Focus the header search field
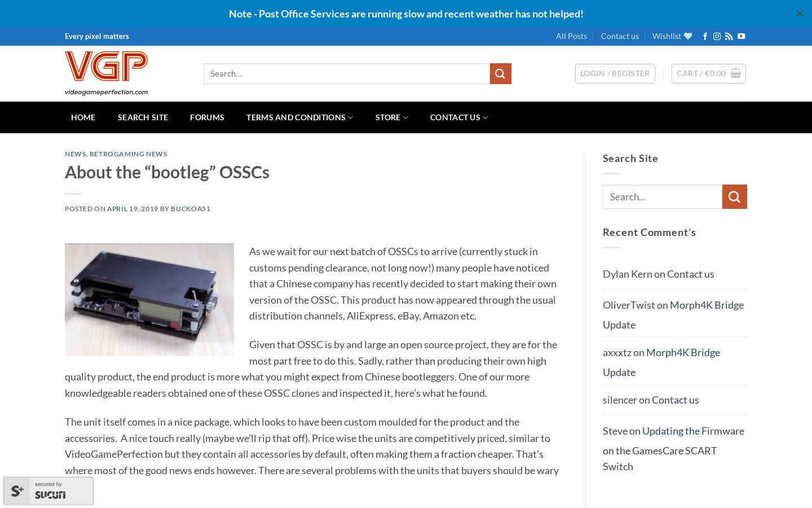Image resolution: width=812 pixels, height=508 pixels. (347, 73)
